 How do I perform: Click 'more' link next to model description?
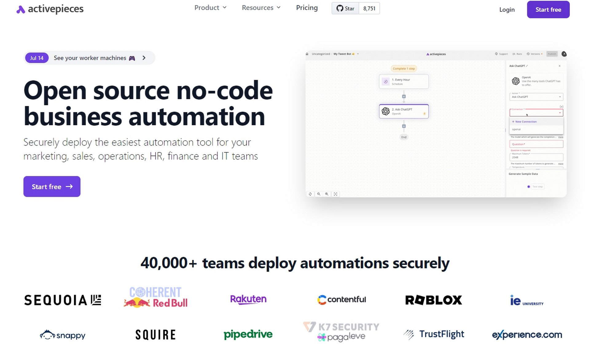pyautogui.click(x=561, y=137)
